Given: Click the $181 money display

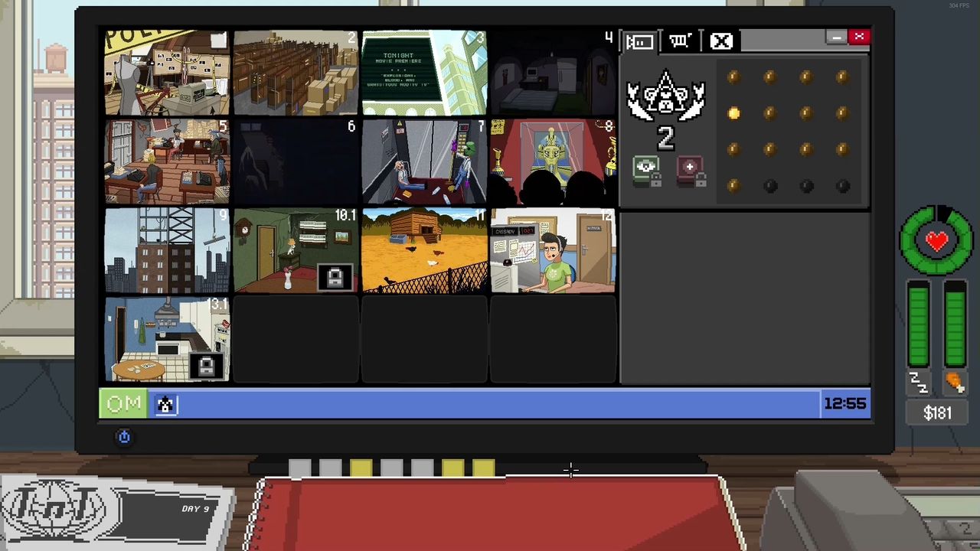Looking at the screenshot, I should [937, 413].
